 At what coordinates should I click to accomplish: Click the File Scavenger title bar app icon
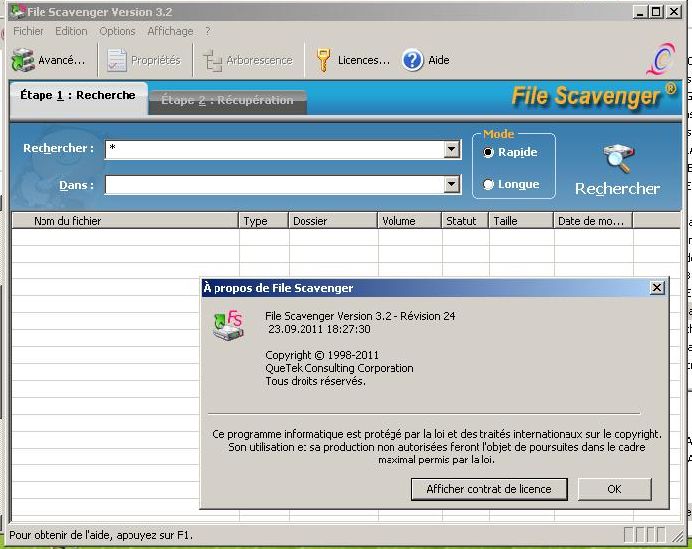(17, 11)
